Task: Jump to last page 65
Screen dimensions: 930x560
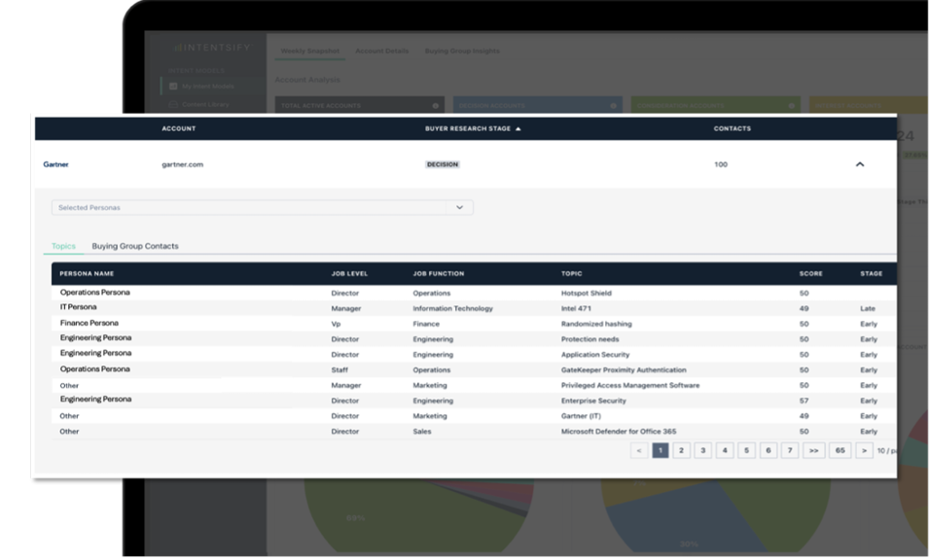Action: point(840,450)
